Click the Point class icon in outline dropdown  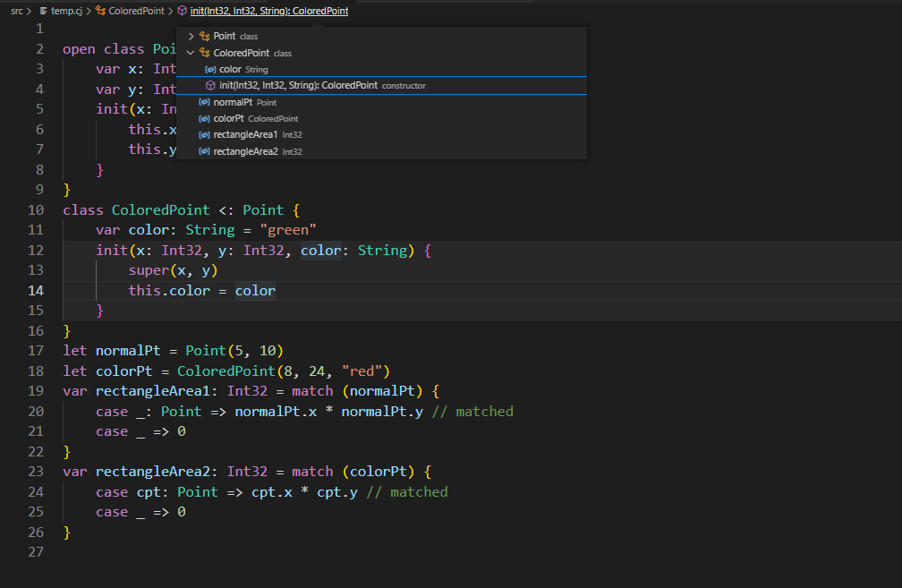click(x=204, y=37)
